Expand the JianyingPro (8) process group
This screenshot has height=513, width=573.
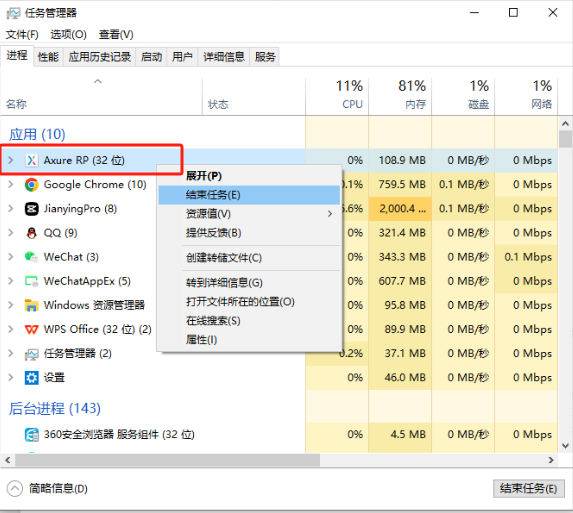[11, 208]
